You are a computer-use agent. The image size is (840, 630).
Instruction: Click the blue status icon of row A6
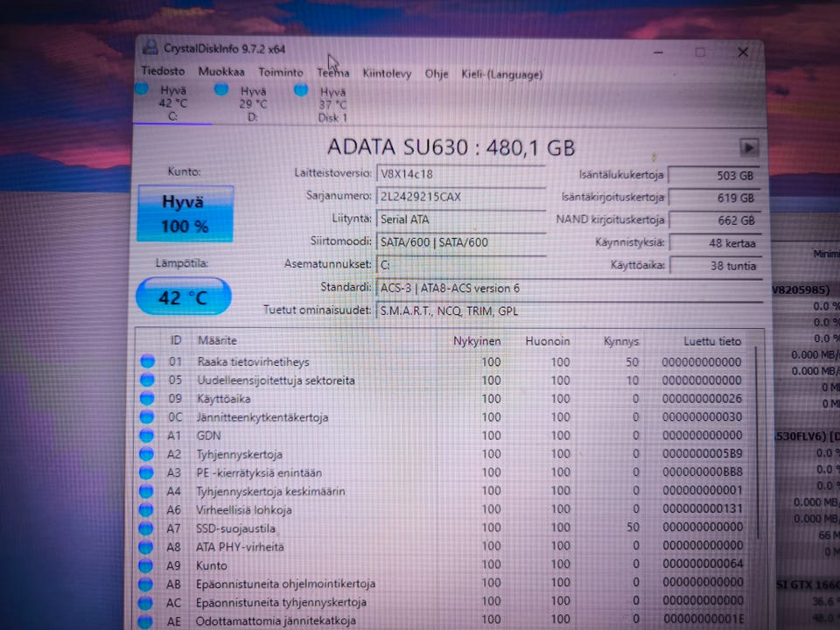tap(146, 509)
